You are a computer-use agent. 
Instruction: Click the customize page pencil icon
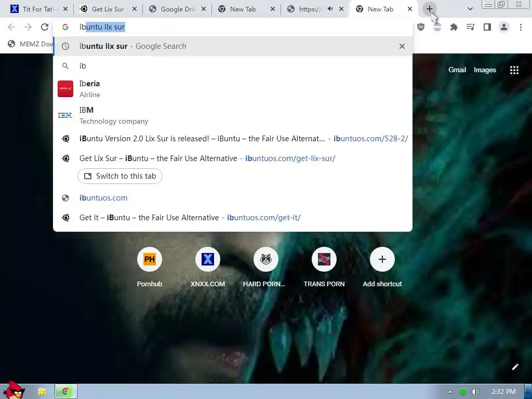(x=515, y=367)
